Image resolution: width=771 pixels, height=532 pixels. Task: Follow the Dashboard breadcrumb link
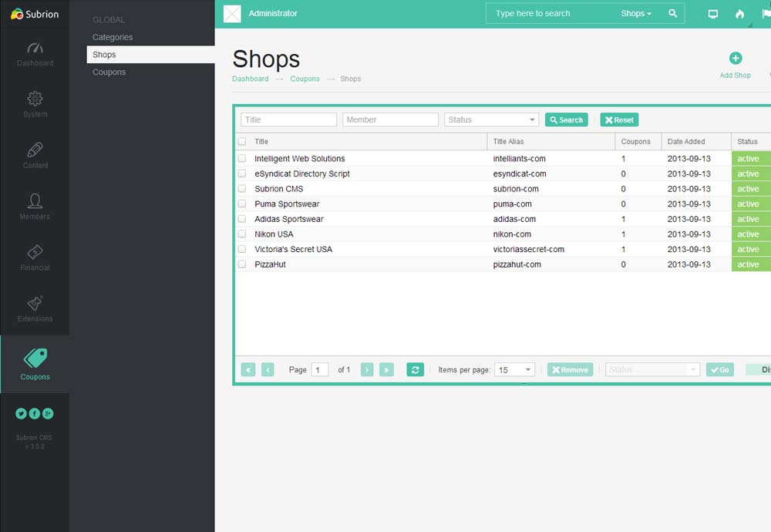[x=251, y=79]
